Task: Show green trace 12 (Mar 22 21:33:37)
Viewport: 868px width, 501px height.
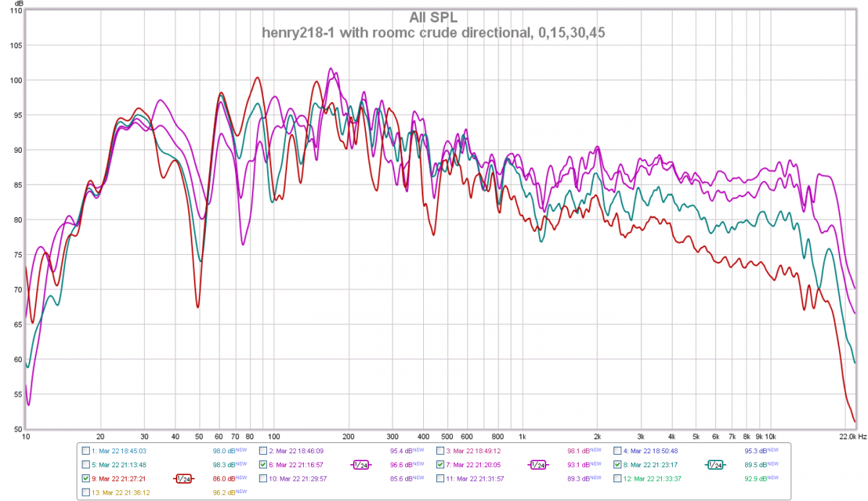Action: point(618,479)
